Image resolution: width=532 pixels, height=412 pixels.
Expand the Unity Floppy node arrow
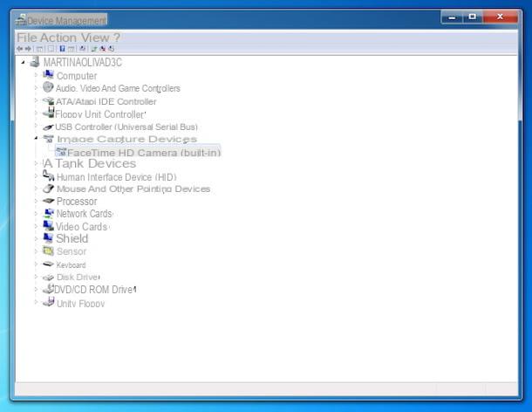coord(36,302)
